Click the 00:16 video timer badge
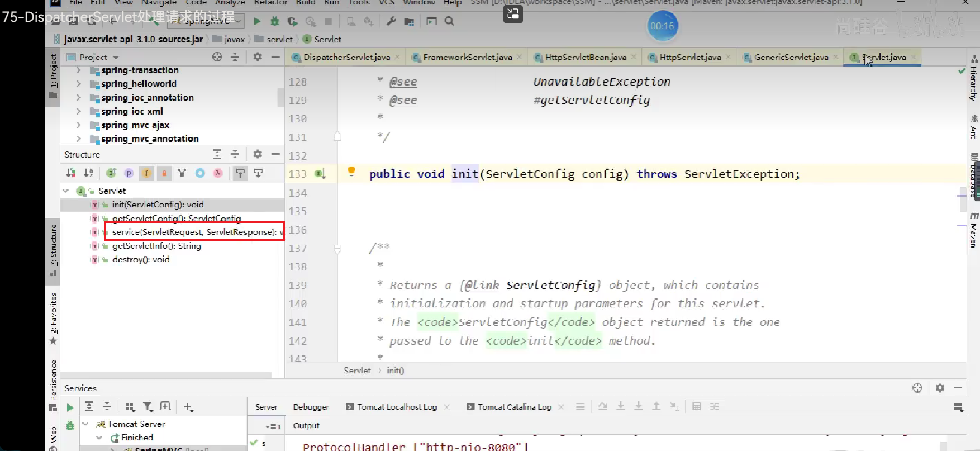Viewport: 980px width, 451px height. click(x=662, y=26)
